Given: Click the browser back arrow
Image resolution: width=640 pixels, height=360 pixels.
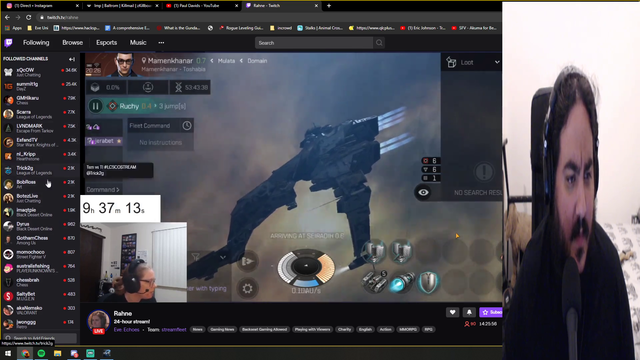Looking at the screenshot, I should click(7, 18).
